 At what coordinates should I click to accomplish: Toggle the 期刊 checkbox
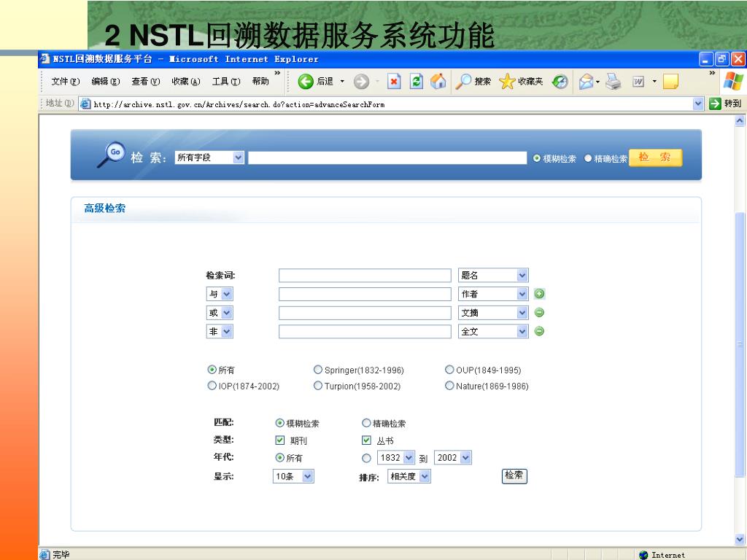280,440
